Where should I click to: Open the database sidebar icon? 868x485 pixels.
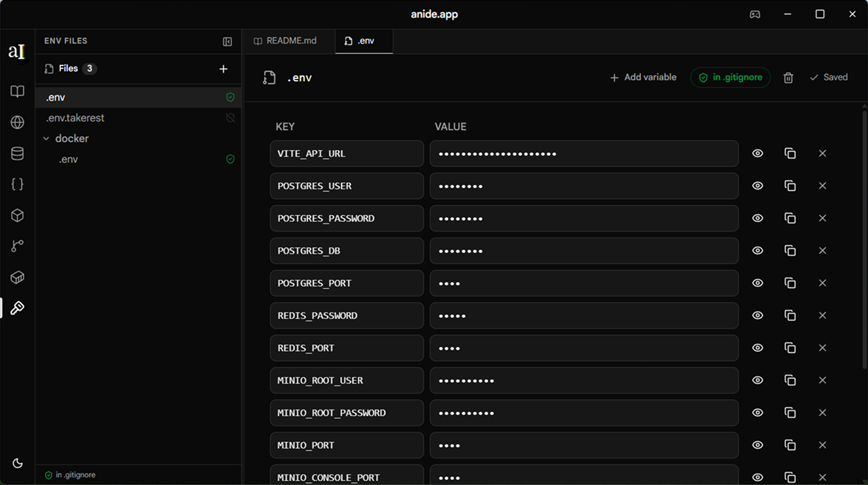[x=17, y=153]
